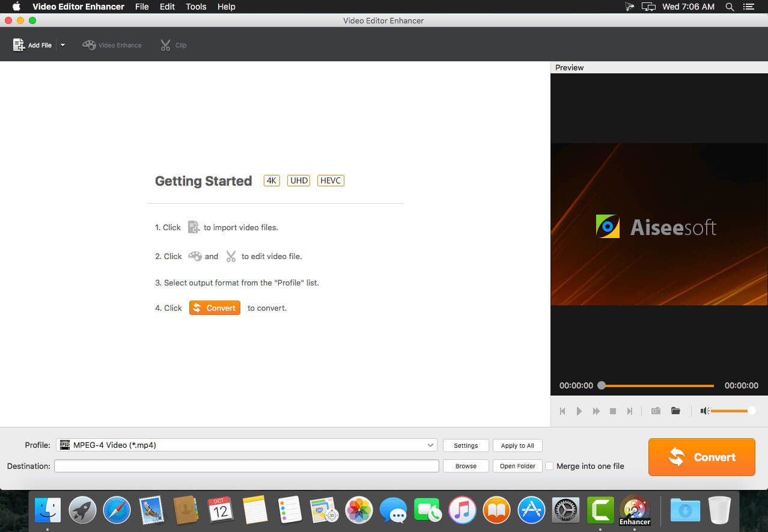This screenshot has height=532, width=768.
Task: Click the import file icon in step 1
Action: pyautogui.click(x=194, y=227)
